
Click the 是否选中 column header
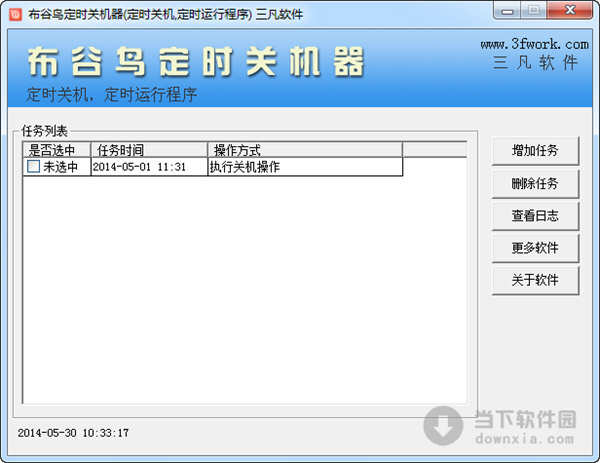(x=57, y=150)
